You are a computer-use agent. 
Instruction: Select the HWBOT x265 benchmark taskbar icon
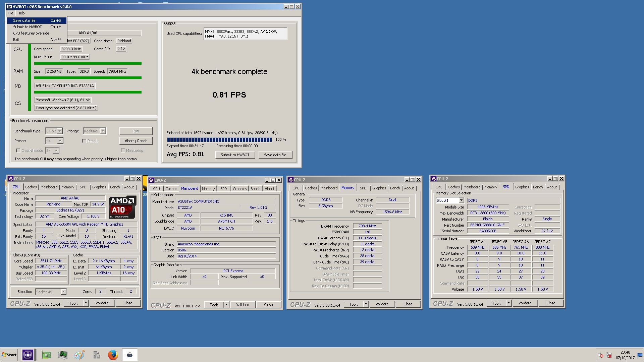[x=129, y=355]
